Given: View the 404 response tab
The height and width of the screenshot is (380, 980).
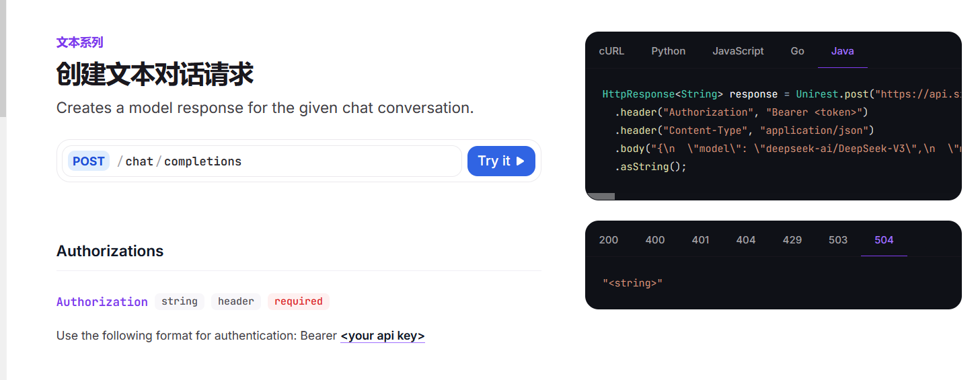Looking at the screenshot, I should tap(745, 240).
